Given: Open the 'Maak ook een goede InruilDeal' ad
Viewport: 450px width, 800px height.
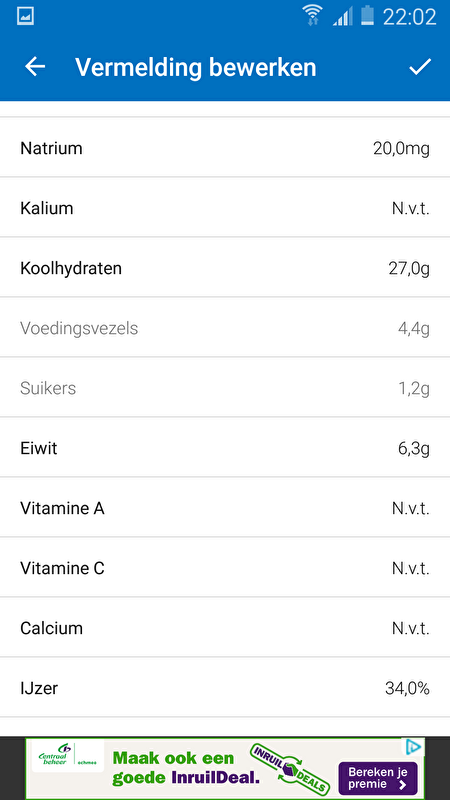Looking at the screenshot, I should pos(225,768).
